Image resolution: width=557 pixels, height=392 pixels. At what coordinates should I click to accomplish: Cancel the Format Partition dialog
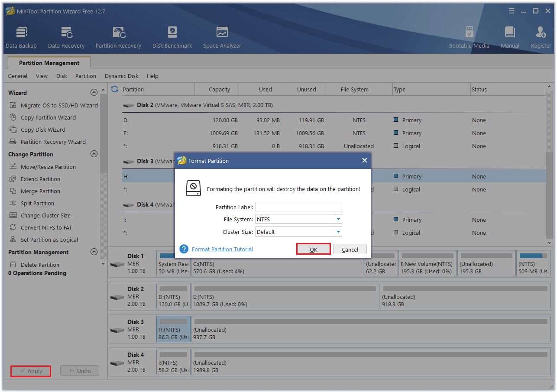point(350,249)
